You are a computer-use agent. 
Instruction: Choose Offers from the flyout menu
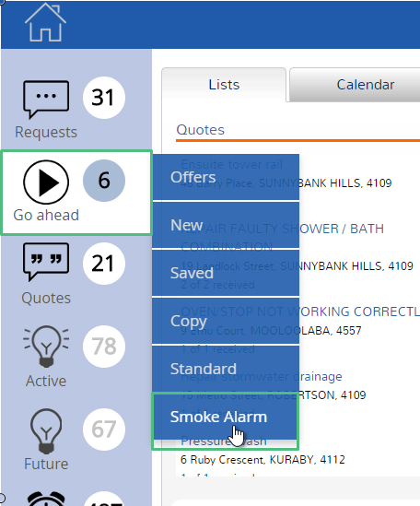point(226,177)
